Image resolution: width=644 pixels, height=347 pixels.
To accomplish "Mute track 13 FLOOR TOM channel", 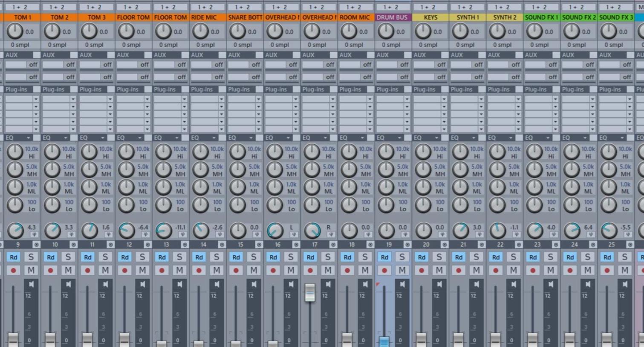I will [179, 270].
